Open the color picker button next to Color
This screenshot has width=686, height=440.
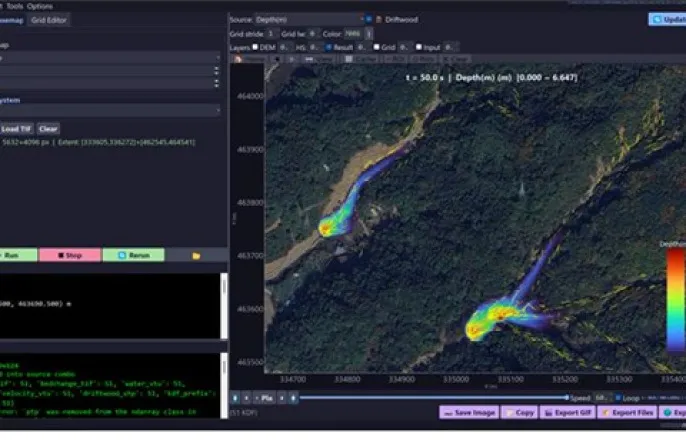click(x=369, y=34)
